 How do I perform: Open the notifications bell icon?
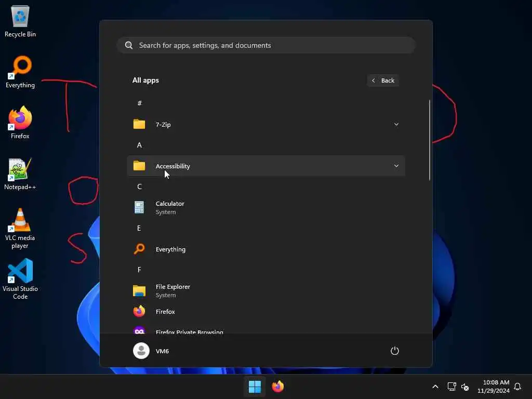point(517,387)
